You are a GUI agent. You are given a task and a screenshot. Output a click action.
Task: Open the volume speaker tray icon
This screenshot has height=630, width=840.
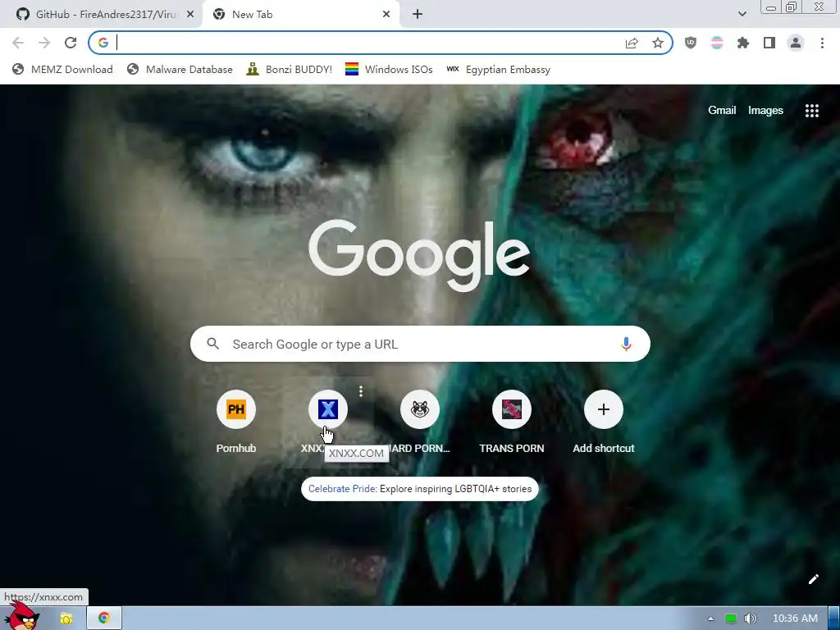[x=751, y=619]
